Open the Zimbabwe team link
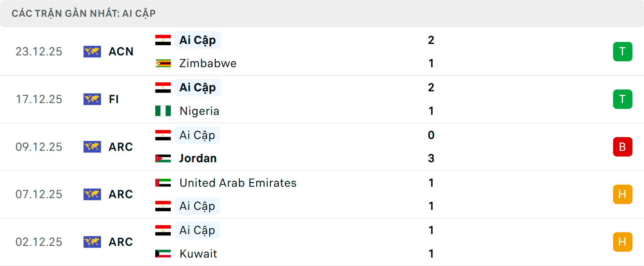The height and width of the screenshot is (266, 644). point(208,63)
